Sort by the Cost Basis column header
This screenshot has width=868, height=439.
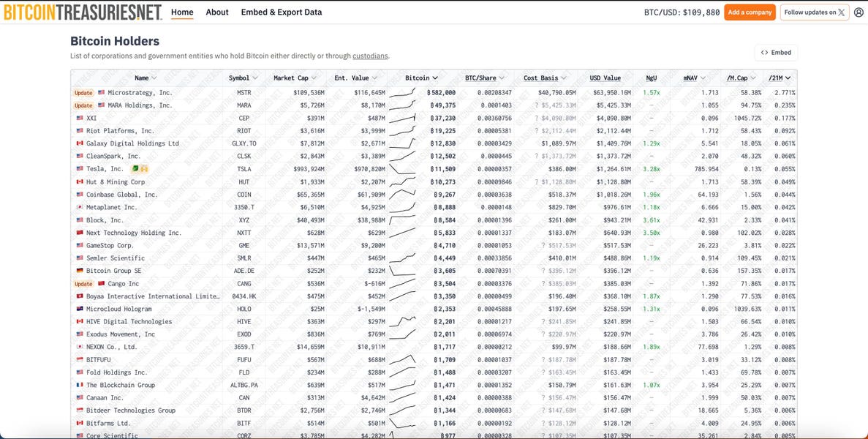point(546,78)
